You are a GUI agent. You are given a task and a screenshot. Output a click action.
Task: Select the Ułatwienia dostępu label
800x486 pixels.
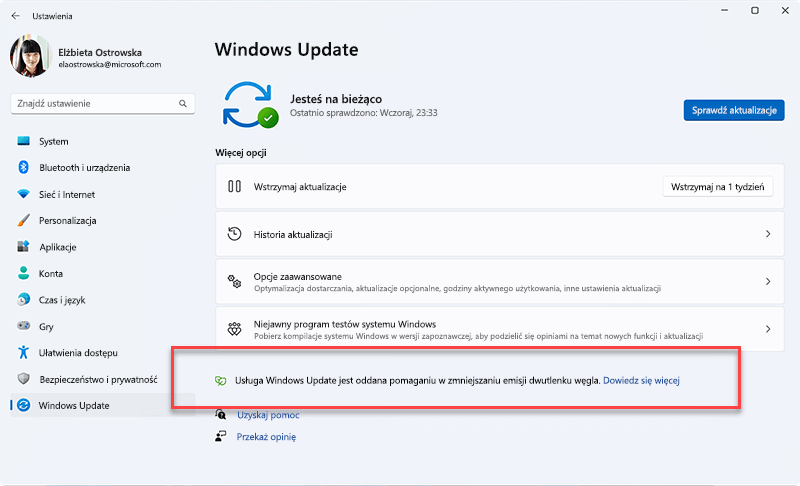78,353
